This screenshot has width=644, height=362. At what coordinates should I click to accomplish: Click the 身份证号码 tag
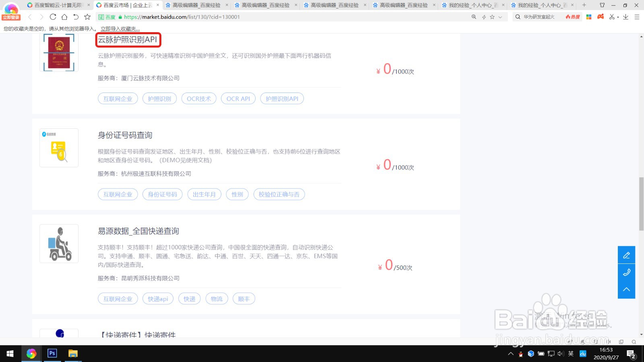pos(163,194)
